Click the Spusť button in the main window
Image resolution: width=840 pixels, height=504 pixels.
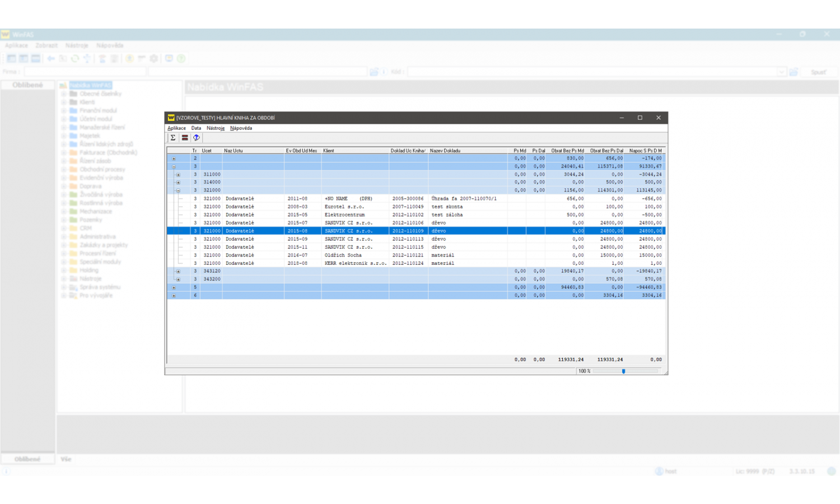point(819,72)
